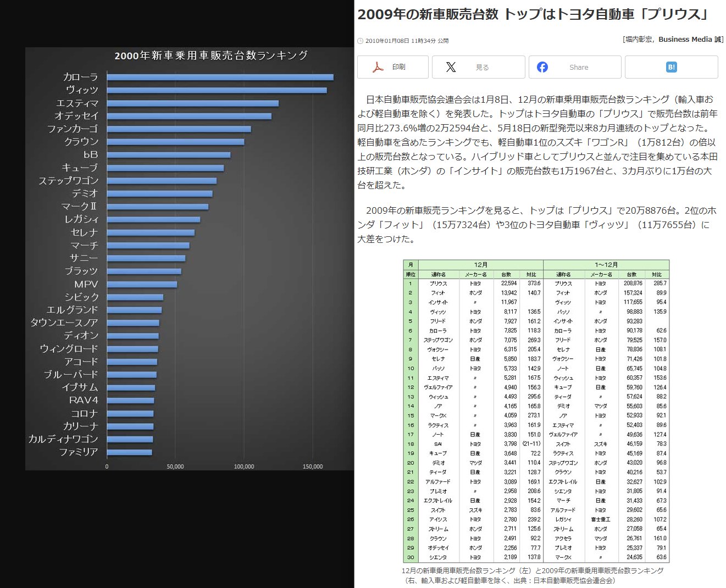Select the エスティマ bar in the chart

coord(192,103)
